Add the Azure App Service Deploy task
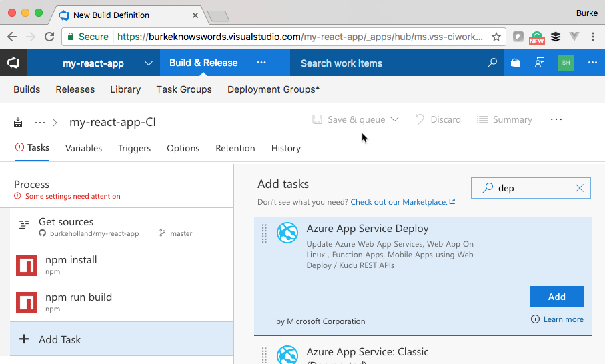The height and width of the screenshot is (364, 605). [x=556, y=297]
